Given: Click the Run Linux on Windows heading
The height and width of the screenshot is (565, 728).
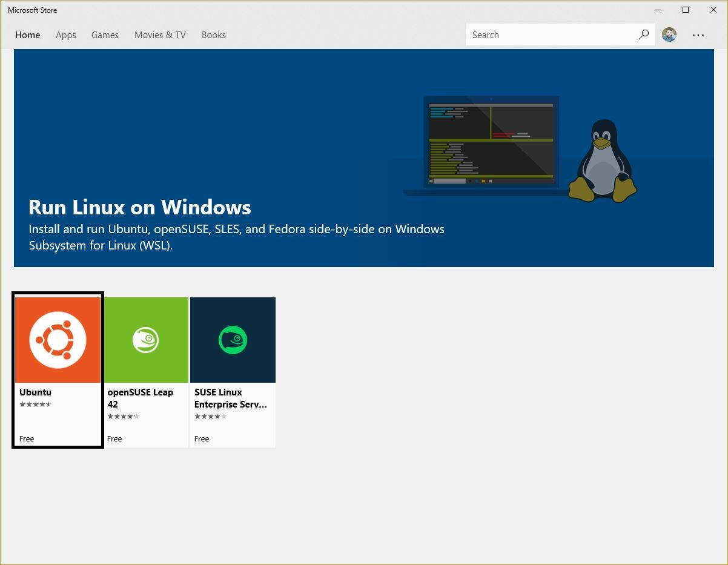Looking at the screenshot, I should point(139,207).
